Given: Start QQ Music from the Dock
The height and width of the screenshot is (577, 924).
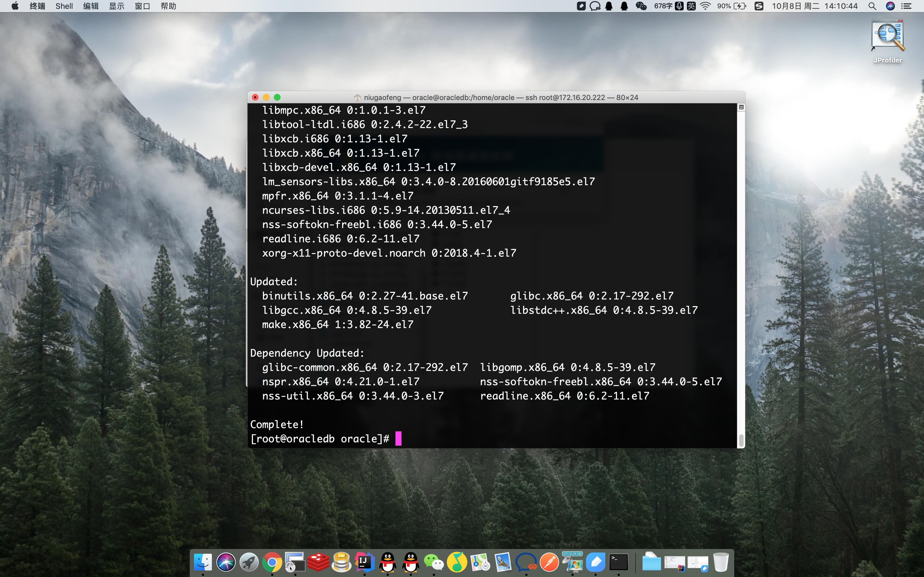Looking at the screenshot, I should pos(457,562).
